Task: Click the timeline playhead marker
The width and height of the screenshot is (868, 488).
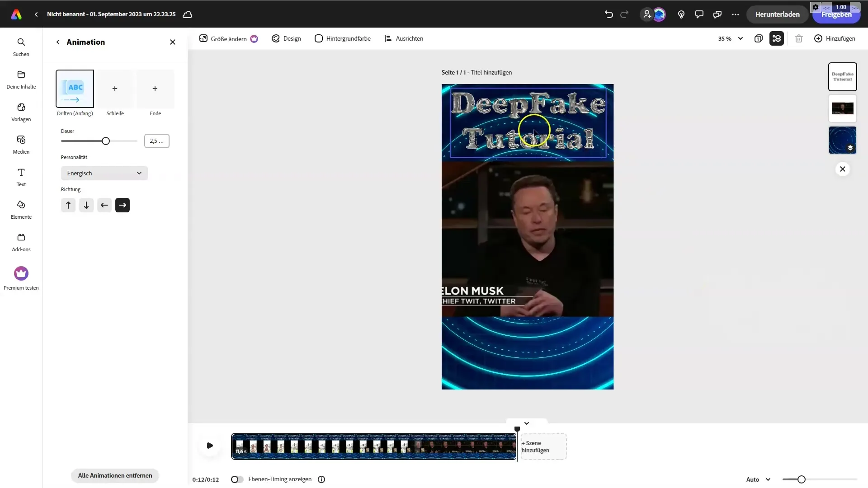Action: click(517, 429)
